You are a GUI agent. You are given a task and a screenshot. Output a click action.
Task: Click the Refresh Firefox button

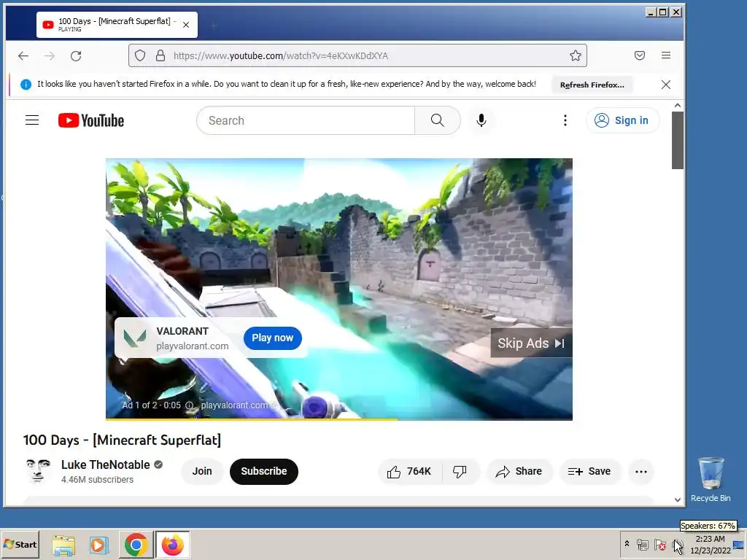[x=592, y=85]
